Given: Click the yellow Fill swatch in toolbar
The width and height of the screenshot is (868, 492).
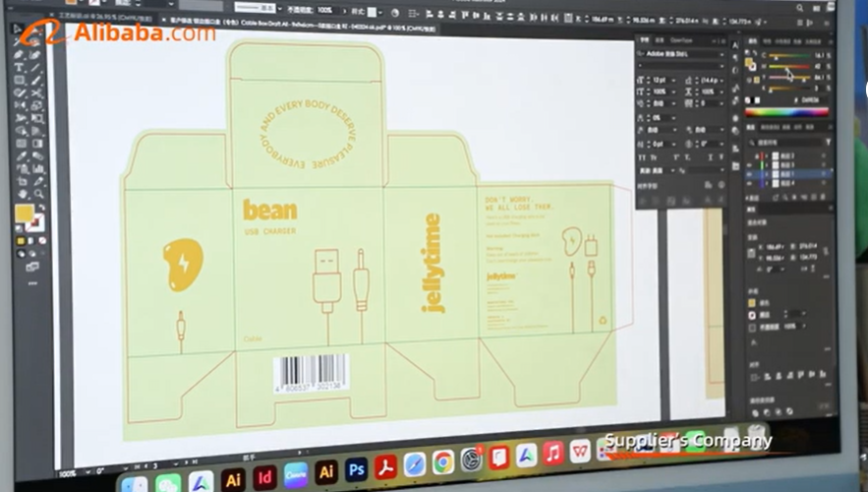Looking at the screenshot, I should tap(25, 213).
